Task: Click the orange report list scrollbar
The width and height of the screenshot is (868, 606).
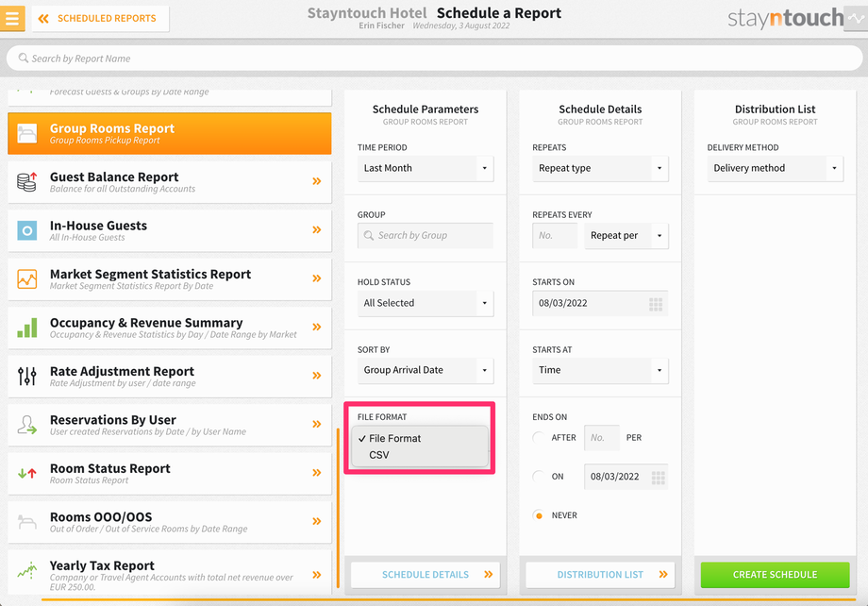Action: point(338,508)
